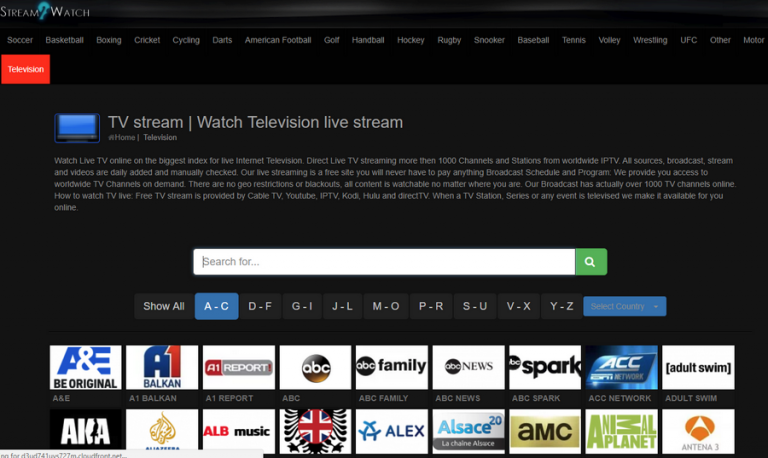Screen dimensions: 768x458
Task: Open the eagle with UK flag logo
Action: (x=315, y=432)
